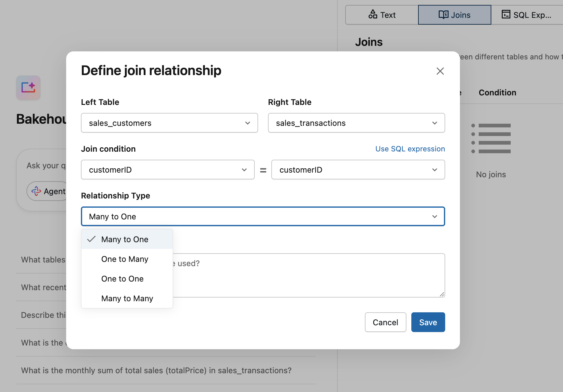Screen dimensions: 563x392
Task: Switch to the Joins tab
Action: 454,15
